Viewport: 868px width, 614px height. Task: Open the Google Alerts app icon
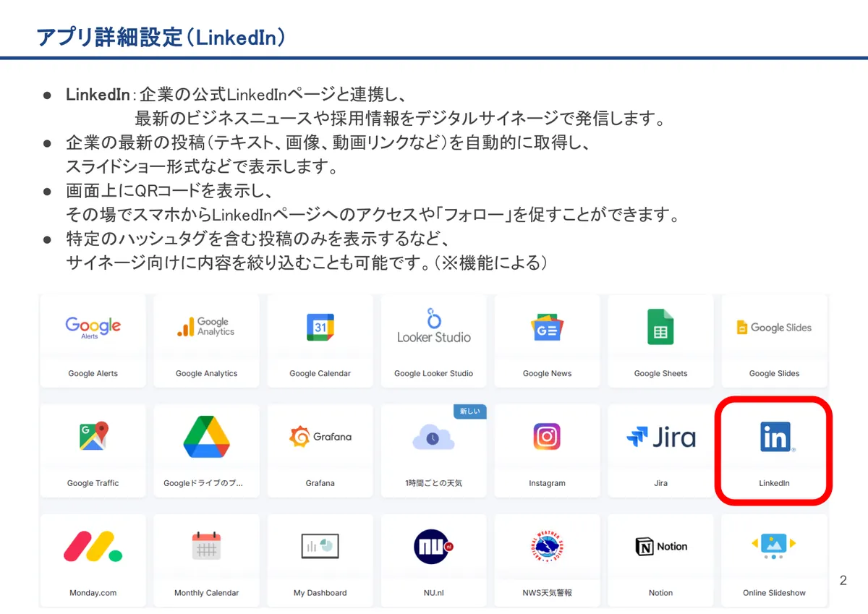(93, 327)
